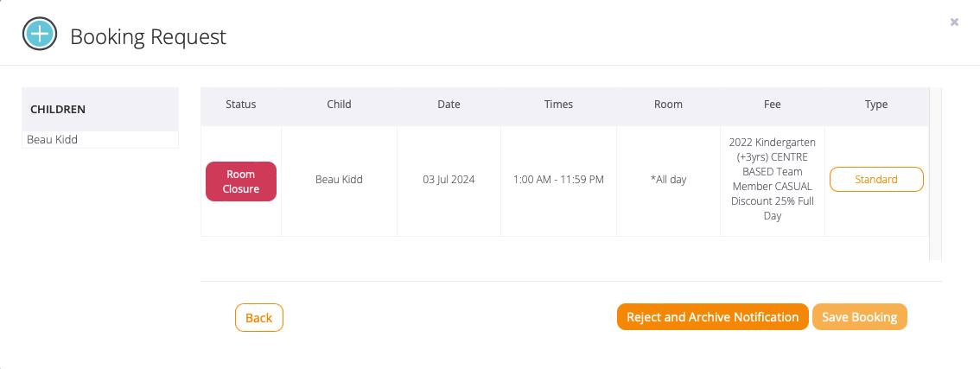The width and height of the screenshot is (980, 369).
Task: Click the Times column header
Action: (x=558, y=105)
